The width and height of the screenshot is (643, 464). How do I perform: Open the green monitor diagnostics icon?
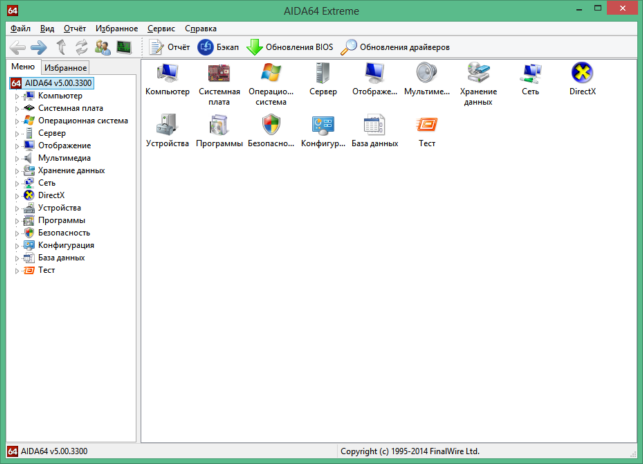[x=124, y=48]
